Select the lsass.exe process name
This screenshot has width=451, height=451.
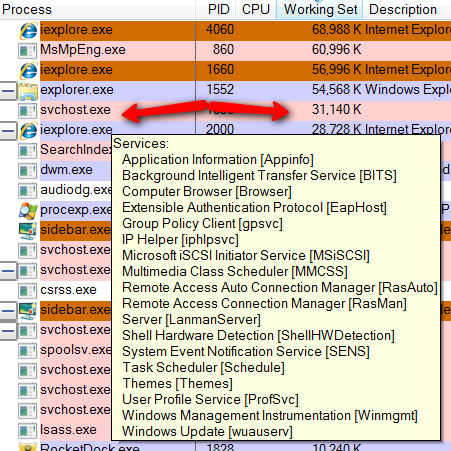pos(68,430)
